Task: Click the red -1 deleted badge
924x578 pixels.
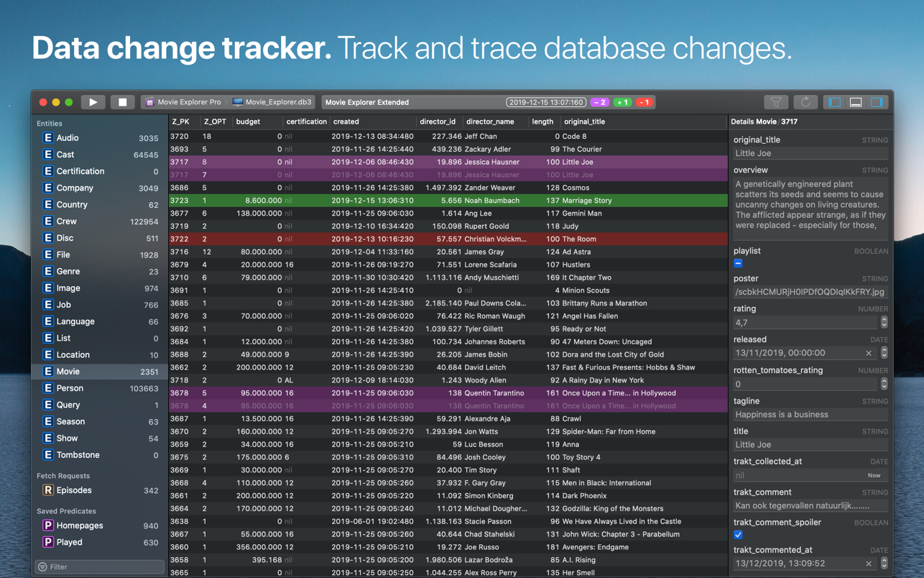Action: pos(645,102)
